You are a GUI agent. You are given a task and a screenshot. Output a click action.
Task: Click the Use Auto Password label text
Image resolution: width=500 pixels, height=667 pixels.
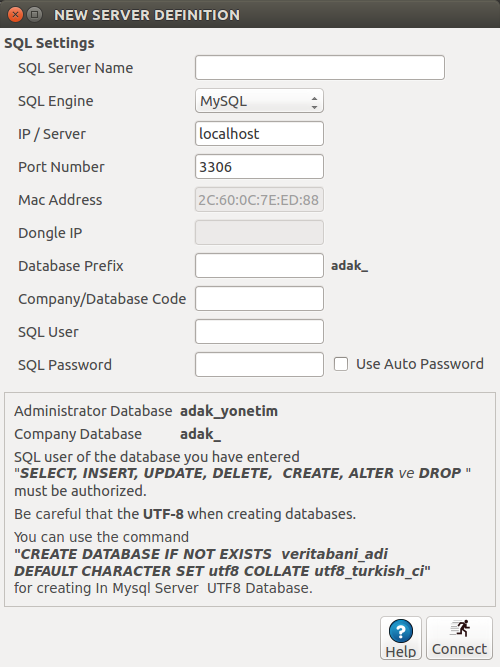click(420, 364)
